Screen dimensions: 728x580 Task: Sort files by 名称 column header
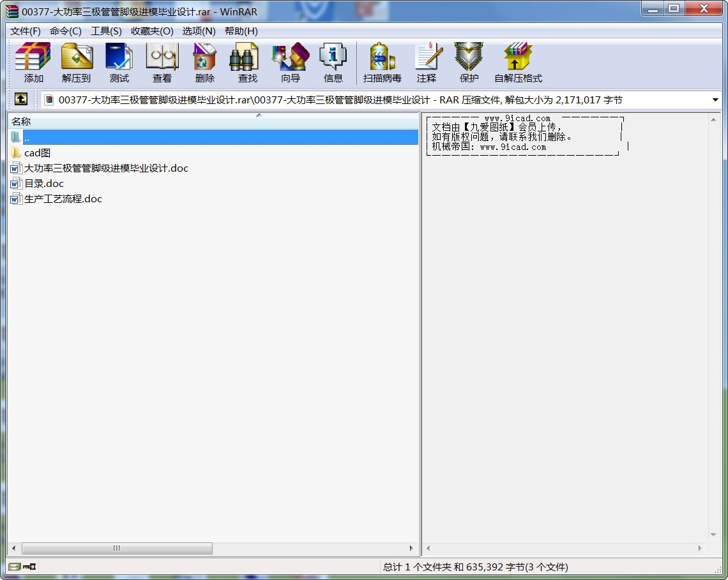pyautogui.click(x=21, y=121)
